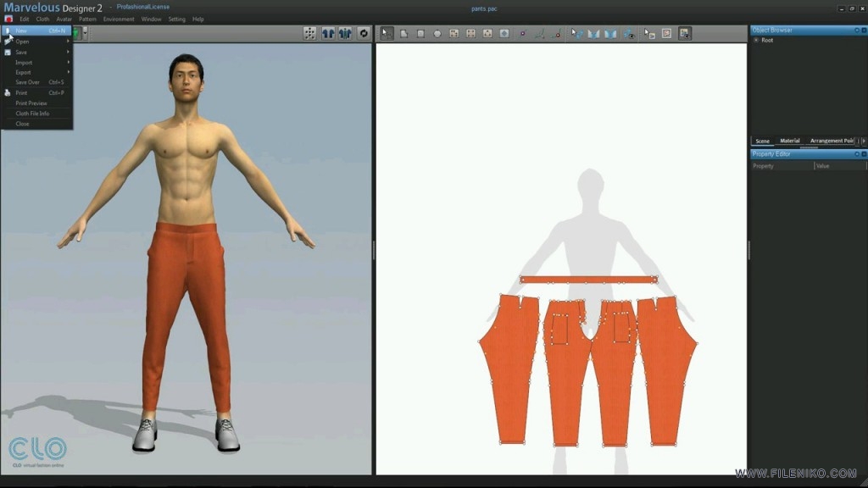This screenshot has width=868, height=488.
Task: Click the last pattern toolbar image icon
Action: click(685, 34)
